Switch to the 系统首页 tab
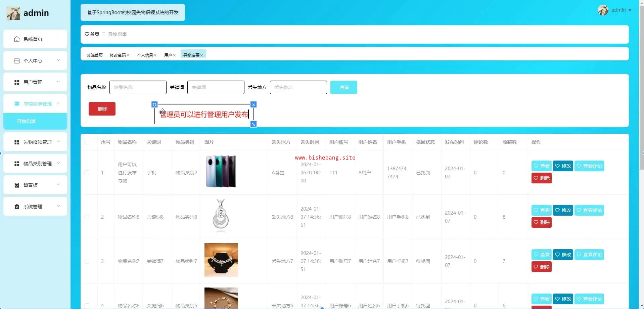The image size is (644, 309). click(x=95, y=55)
